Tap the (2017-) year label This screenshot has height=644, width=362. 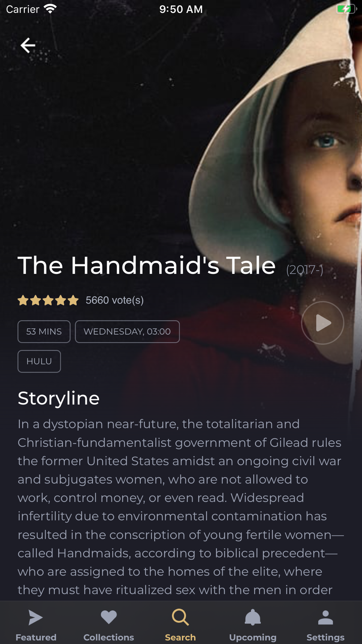point(305,270)
